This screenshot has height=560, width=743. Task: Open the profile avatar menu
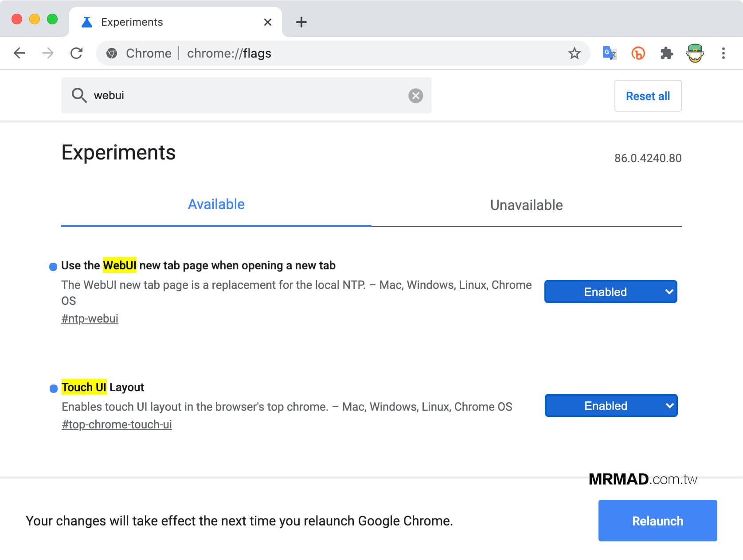tap(695, 53)
